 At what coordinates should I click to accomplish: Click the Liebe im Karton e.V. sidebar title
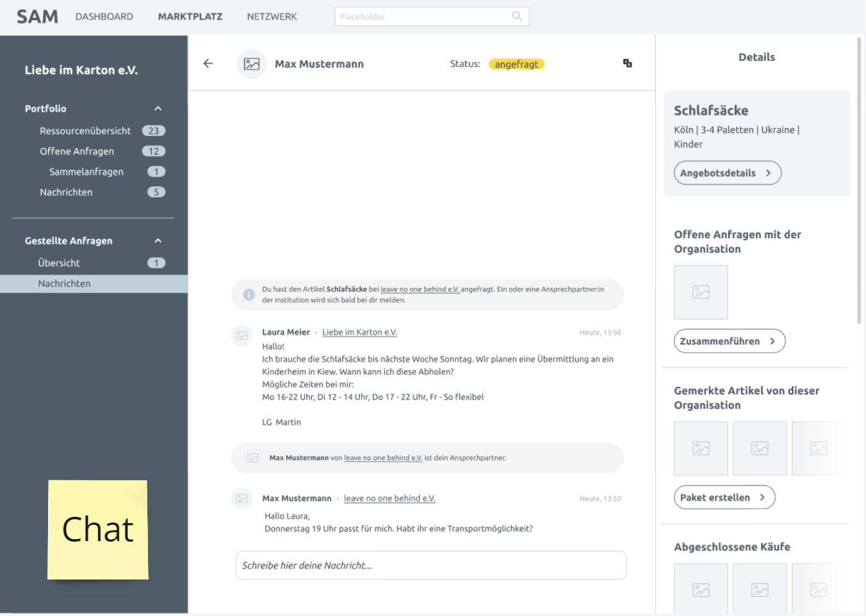(81, 70)
